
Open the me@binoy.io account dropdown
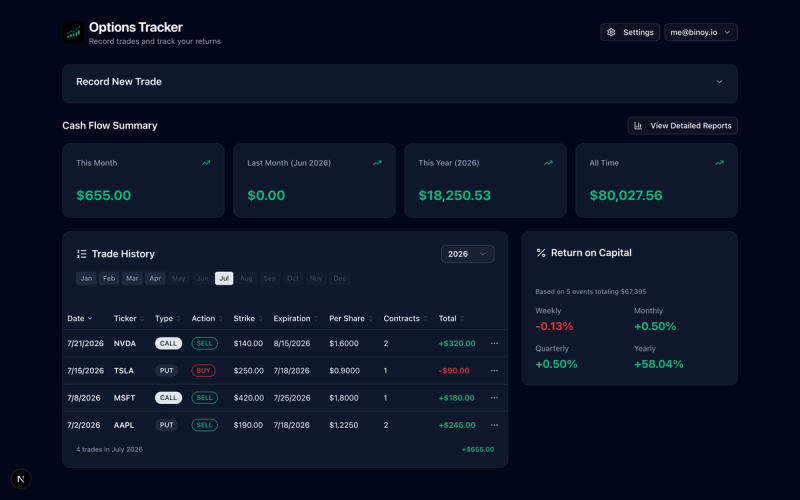coord(701,32)
